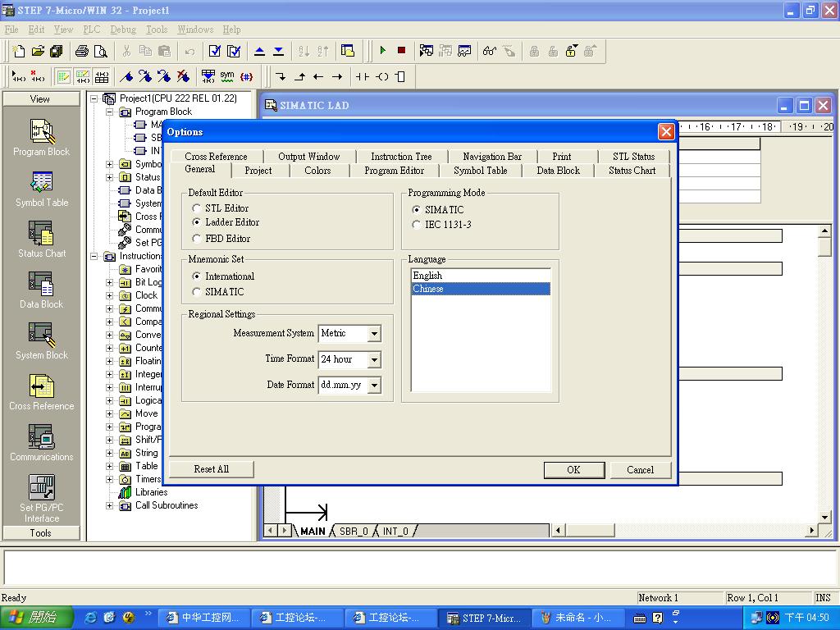Open the STEP 7-Micr... taskbar item

[486, 618]
